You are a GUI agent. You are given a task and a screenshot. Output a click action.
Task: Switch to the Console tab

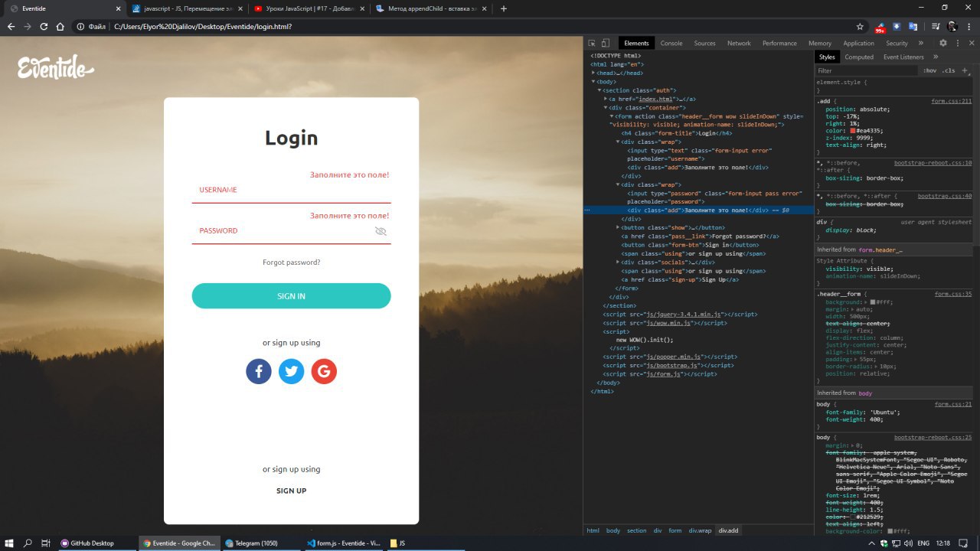point(671,43)
